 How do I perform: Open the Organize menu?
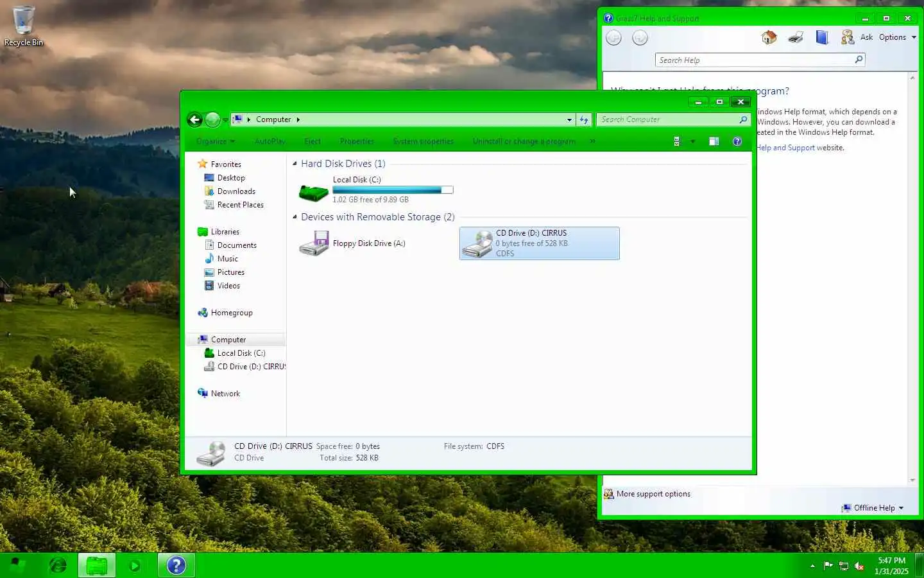click(216, 141)
